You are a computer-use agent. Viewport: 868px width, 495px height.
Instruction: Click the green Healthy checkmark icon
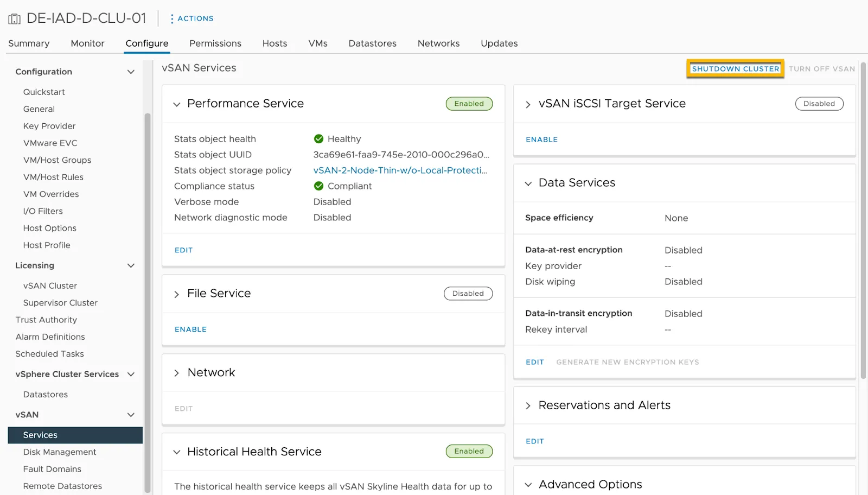(x=318, y=139)
